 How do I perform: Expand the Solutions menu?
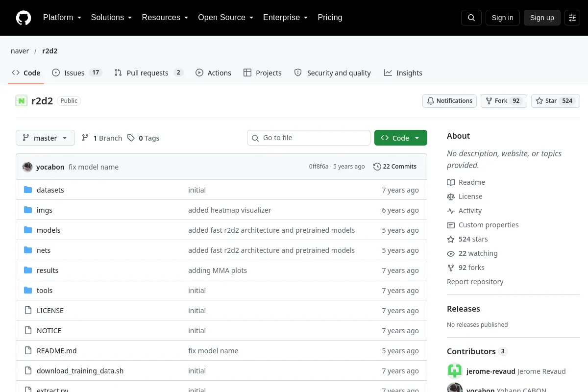[x=111, y=18]
